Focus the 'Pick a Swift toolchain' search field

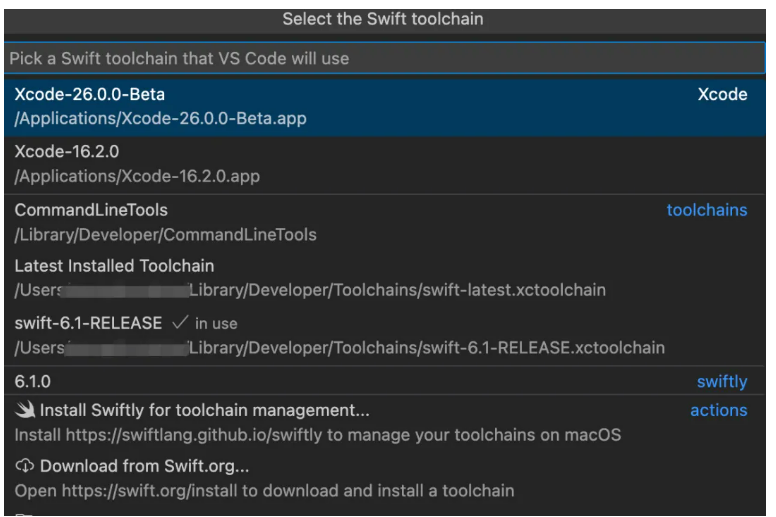coord(385,58)
